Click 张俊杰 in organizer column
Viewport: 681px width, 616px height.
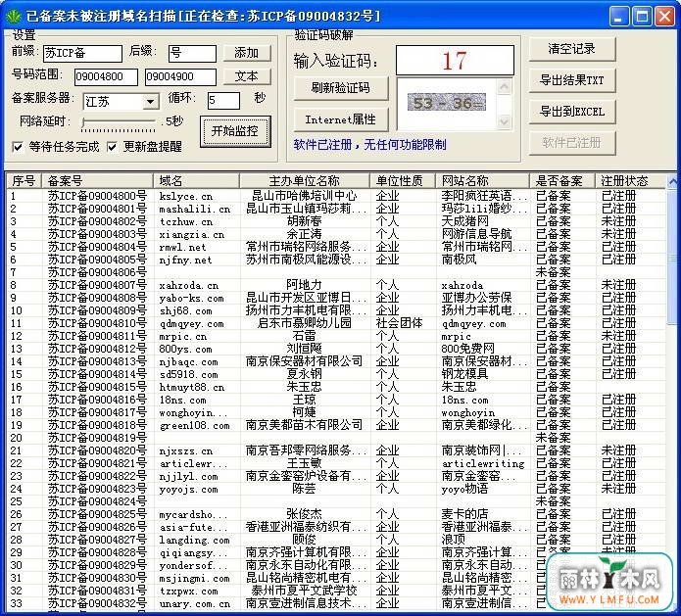(304, 514)
